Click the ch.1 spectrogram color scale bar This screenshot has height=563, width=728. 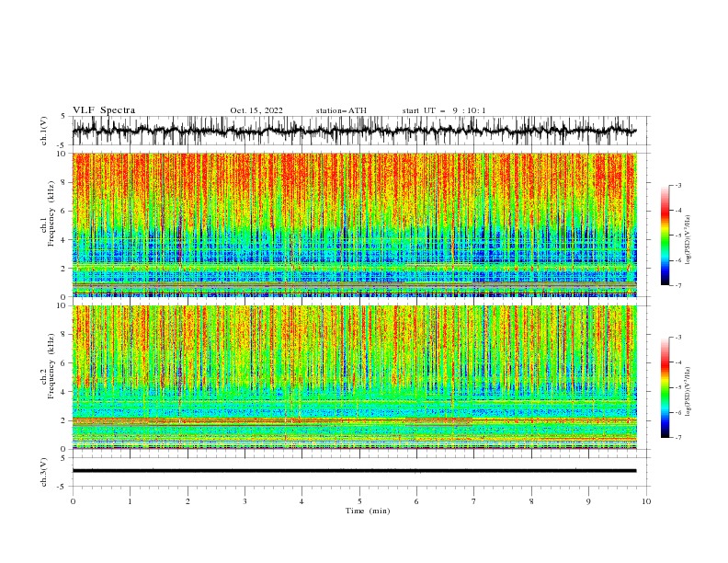[x=665, y=236]
